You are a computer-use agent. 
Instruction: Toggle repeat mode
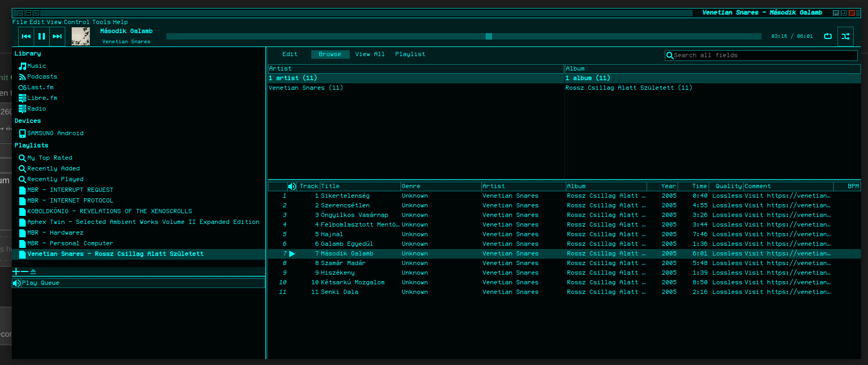(828, 36)
